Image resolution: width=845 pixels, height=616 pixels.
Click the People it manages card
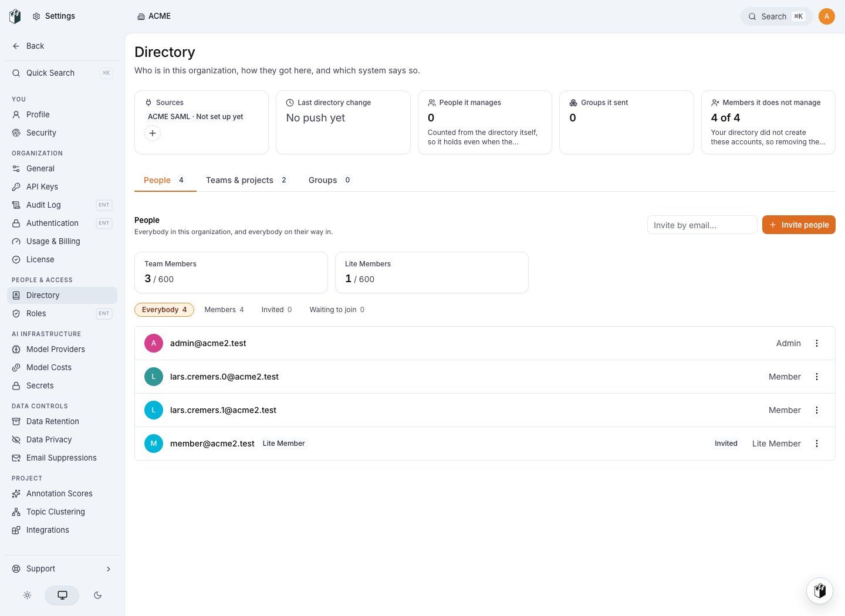[485, 122]
